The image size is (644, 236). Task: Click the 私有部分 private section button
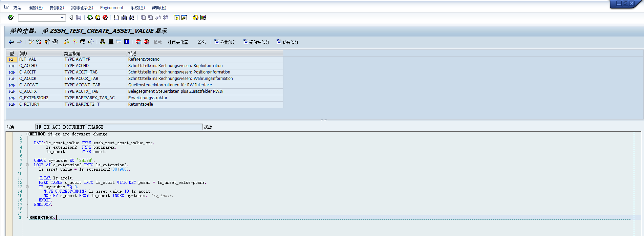click(x=287, y=42)
